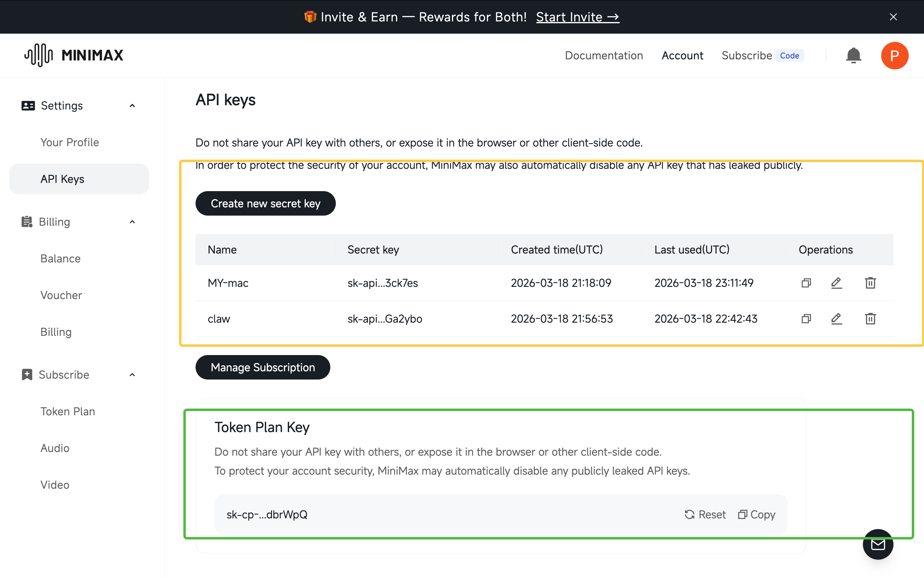Open the notifications bell
This screenshot has width=924, height=578.
point(853,55)
